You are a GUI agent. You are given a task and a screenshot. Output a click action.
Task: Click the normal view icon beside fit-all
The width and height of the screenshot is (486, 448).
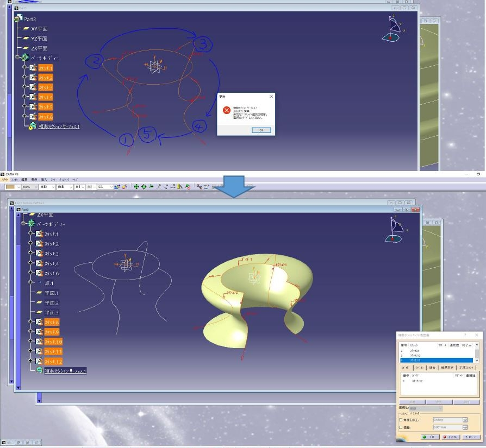point(151,186)
